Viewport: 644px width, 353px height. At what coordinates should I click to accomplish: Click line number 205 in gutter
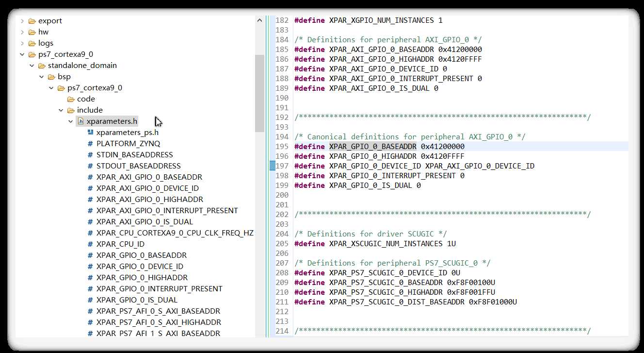pyautogui.click(x=282, y=244)
